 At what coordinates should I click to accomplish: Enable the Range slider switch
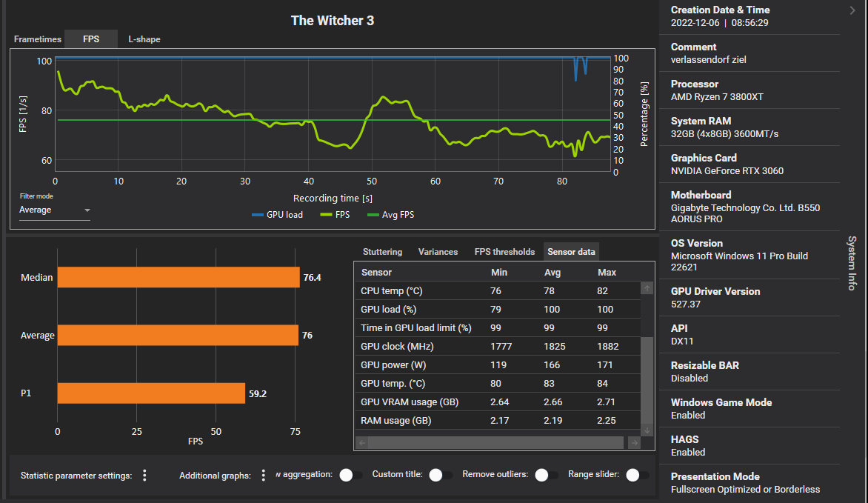point(637,476)
